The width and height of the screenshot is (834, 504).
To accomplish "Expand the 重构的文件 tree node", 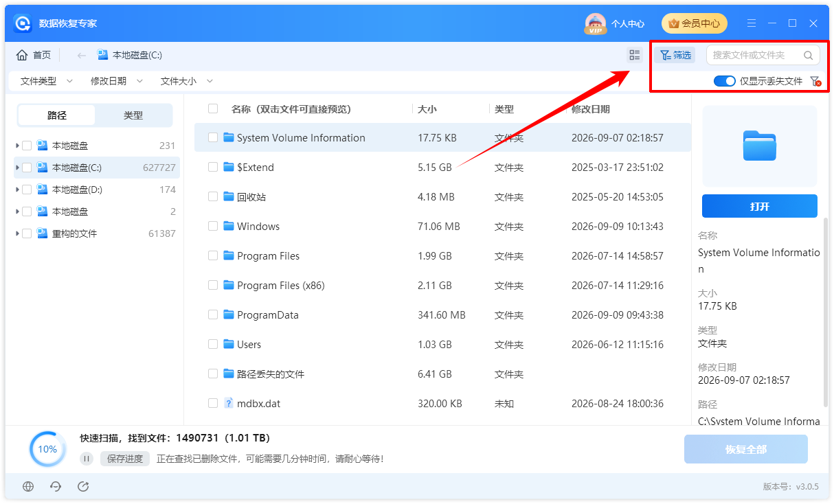I will pyautogui.click(x=16, y=233).
